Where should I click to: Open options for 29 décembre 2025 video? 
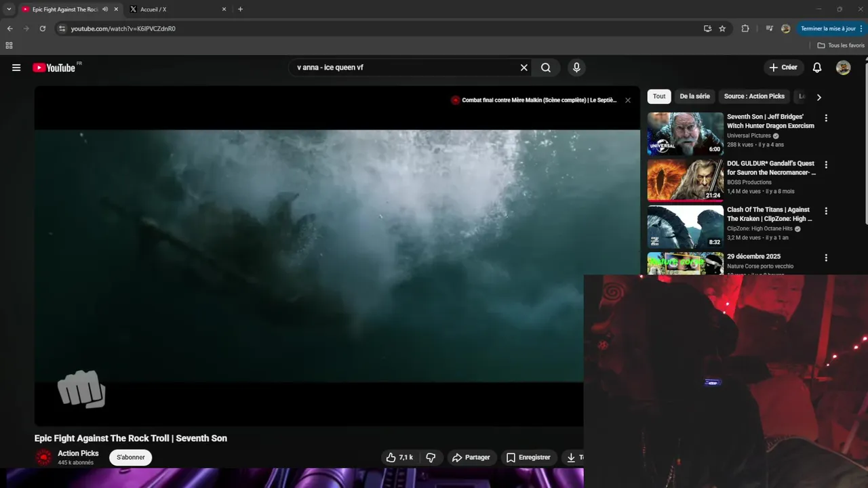pos(826,258)
